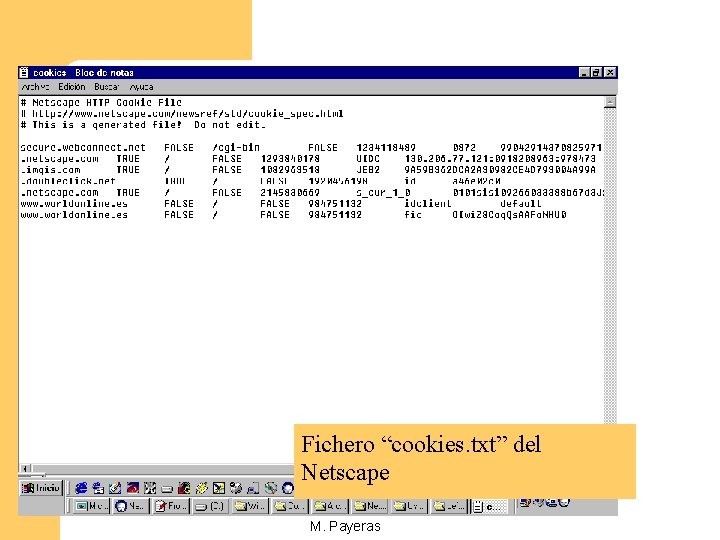Click the 'secure.webconnect.net' domain text
This screenshot has height=540, width=720.
click(x=83, y=147)
